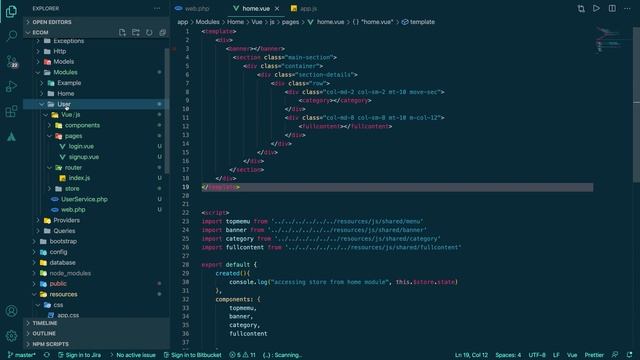
Task: Create a new file in ECOM
Action: click(122, 32)
